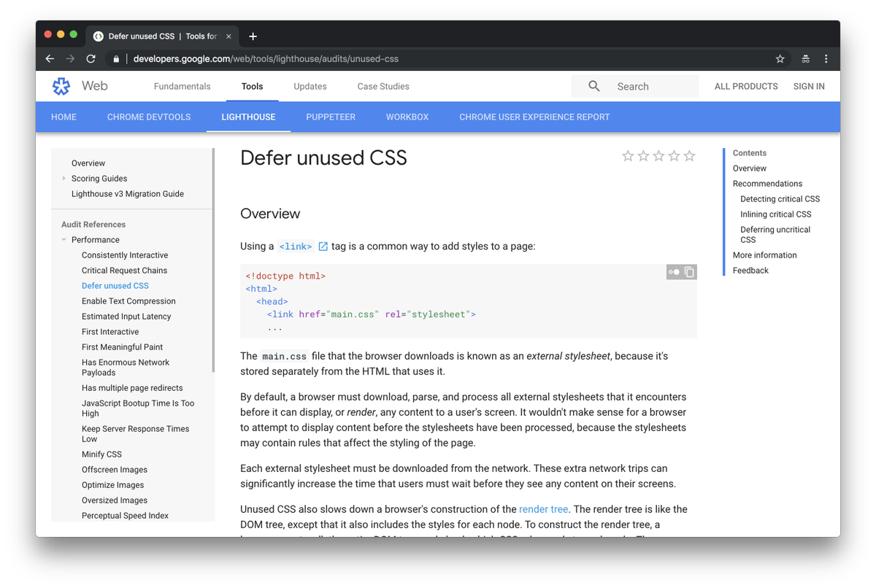Close the Defer unused CSS tab

point(228,36)
